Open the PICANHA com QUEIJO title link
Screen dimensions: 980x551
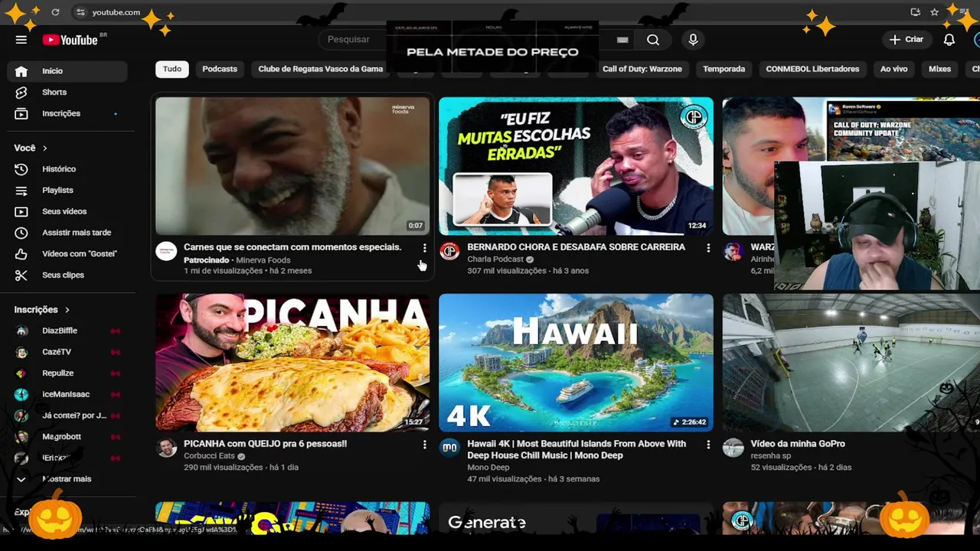pos(265,444)
